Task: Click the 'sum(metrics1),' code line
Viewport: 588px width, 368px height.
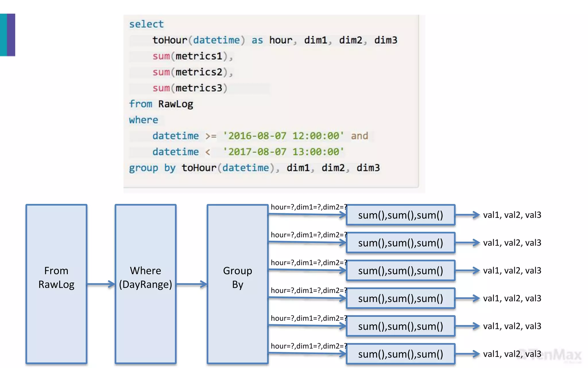Action: [x=193, y=56]
